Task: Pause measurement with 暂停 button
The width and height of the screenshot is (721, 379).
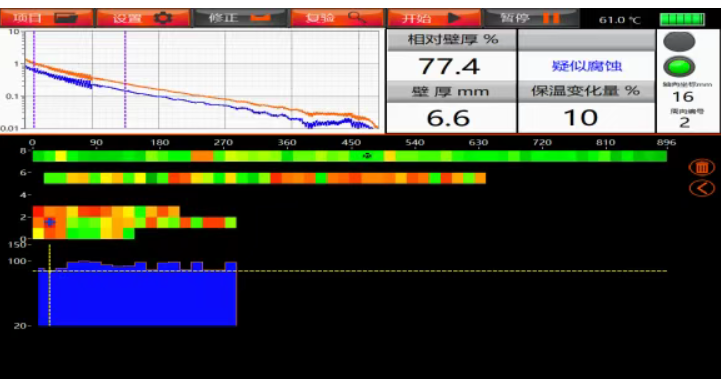Action: point(531,18)
